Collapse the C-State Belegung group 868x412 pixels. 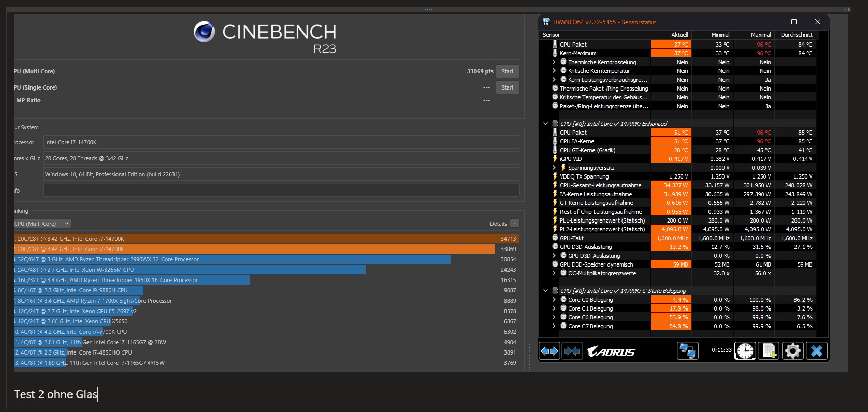pos(545,291)
